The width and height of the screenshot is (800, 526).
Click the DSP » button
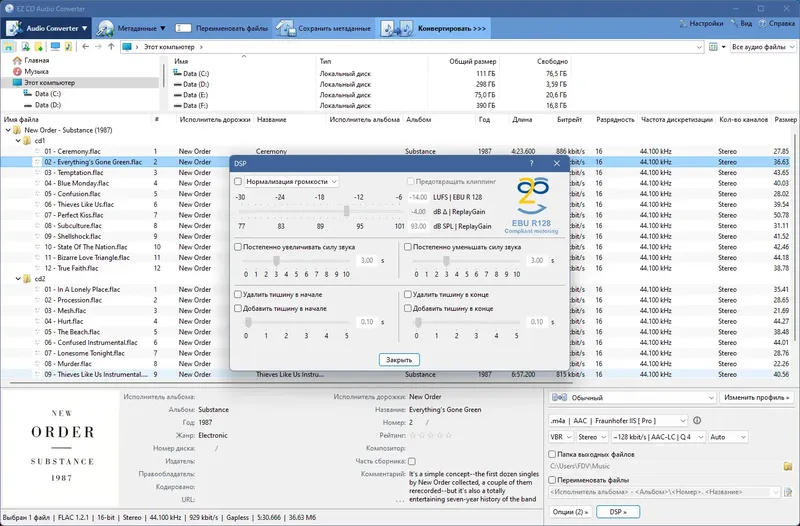(x=618, y=512)
